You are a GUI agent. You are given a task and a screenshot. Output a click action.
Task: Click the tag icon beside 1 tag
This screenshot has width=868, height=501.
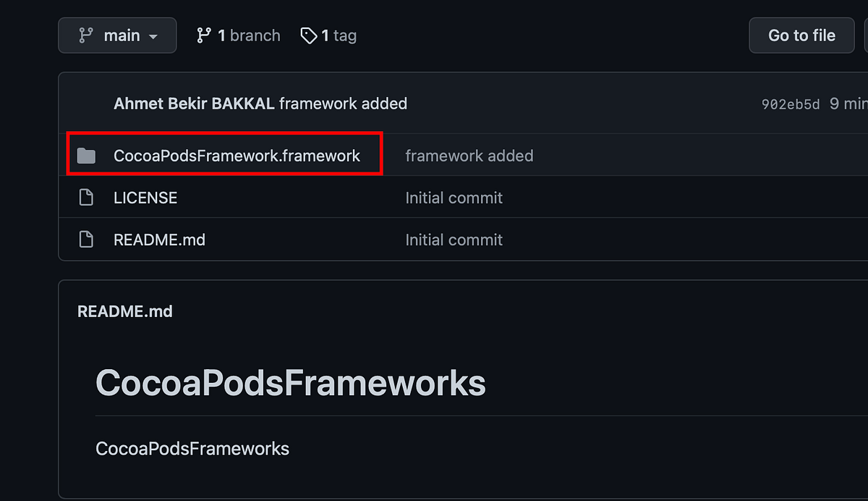point(308,35)
